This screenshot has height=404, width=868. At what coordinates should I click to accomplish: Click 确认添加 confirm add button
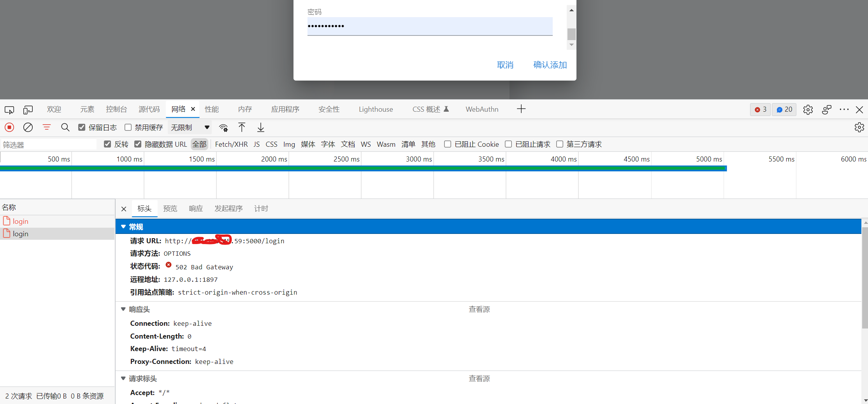pyautogui.click(x=550, y=65)
